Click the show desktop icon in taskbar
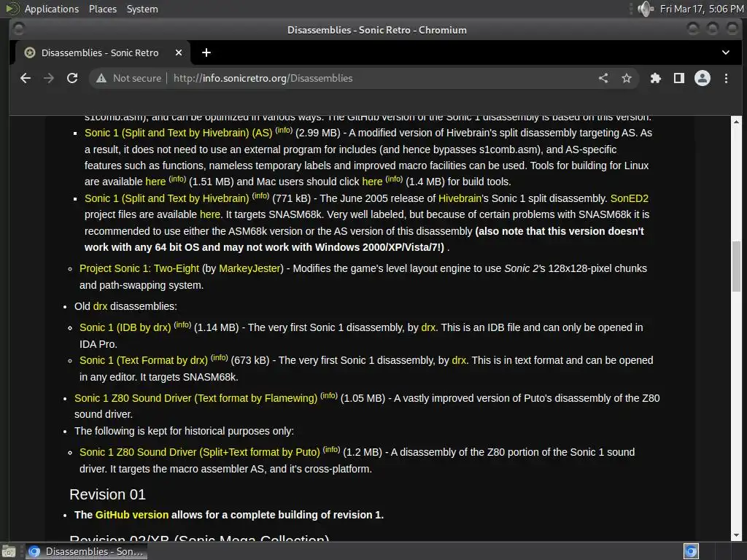The width and height of the screenshot is (747, 560). point(9,551)
